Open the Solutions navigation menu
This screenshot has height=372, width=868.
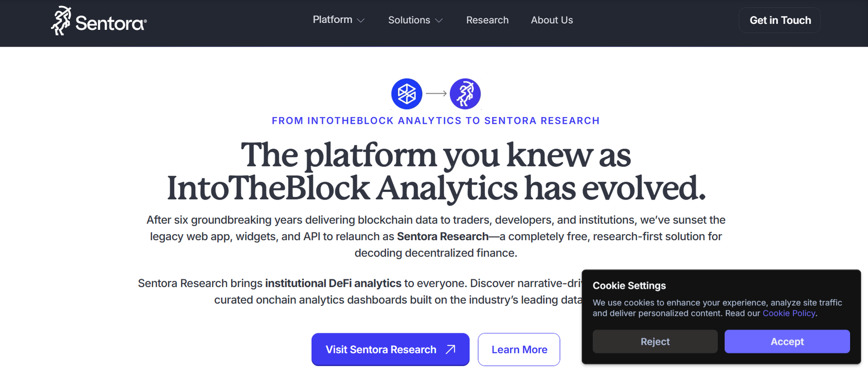[x=409, y=20]
